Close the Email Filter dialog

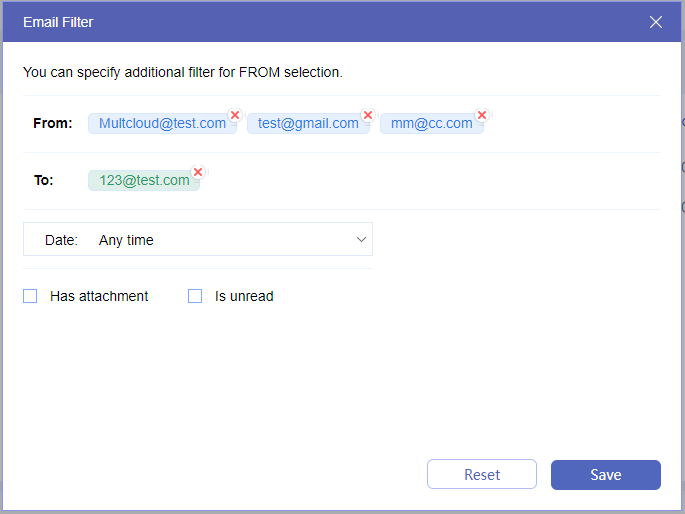656,22
